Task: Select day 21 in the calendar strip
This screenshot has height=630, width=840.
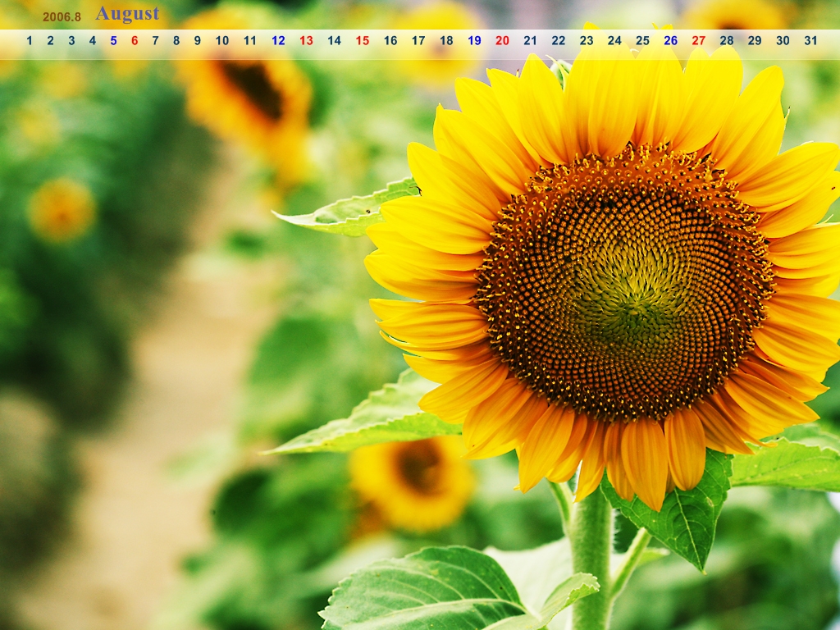Action: [531, 40]
